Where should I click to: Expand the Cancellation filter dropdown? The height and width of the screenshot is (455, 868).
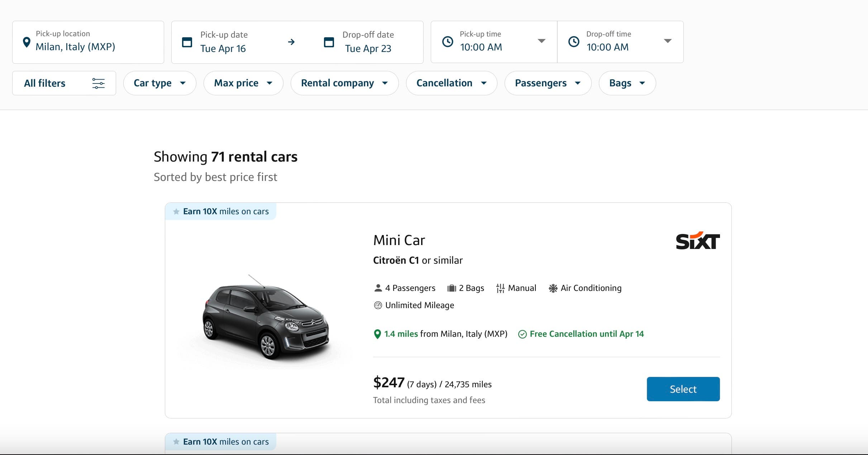click(x=451, y=83)
